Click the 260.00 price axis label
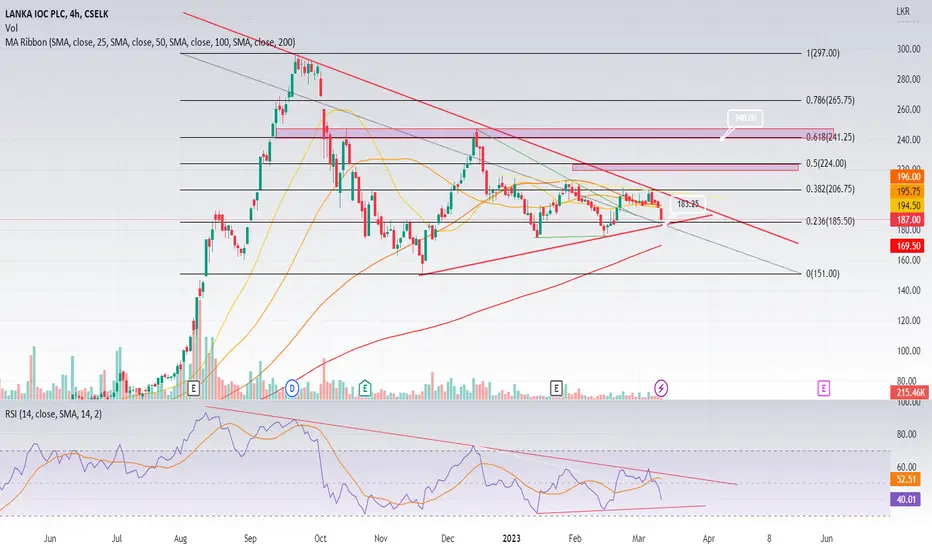Screen dimensions: 932x550 point(909,110)
